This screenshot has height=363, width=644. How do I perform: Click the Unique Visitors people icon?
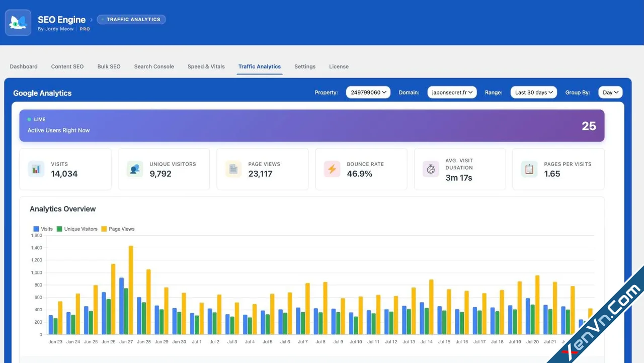(135, 169)
